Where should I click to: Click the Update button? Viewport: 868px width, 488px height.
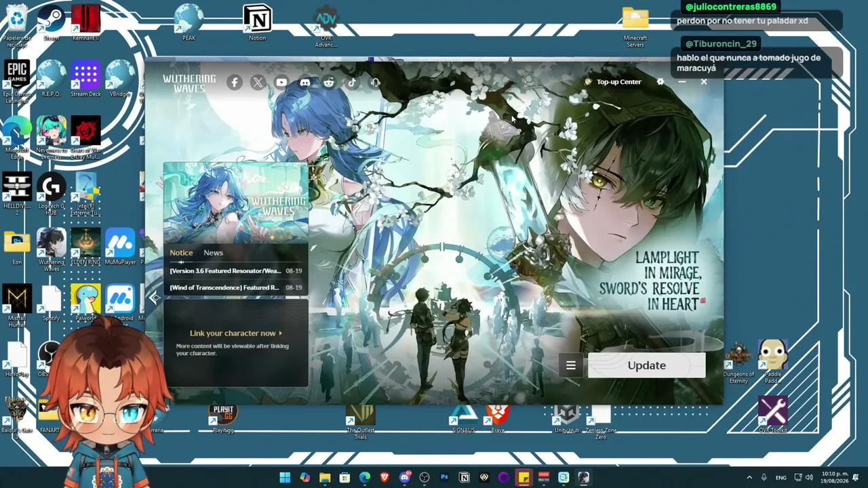point(647,365)
